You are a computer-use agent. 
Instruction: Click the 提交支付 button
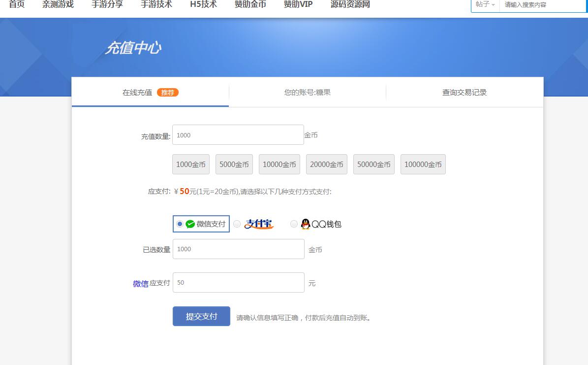coord(201,316)
